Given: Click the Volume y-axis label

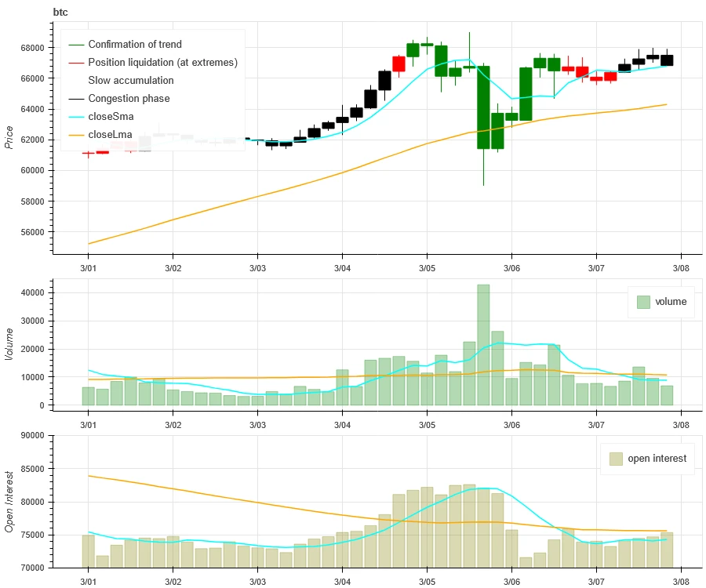Looking at the screenshot, I should 9,343.
